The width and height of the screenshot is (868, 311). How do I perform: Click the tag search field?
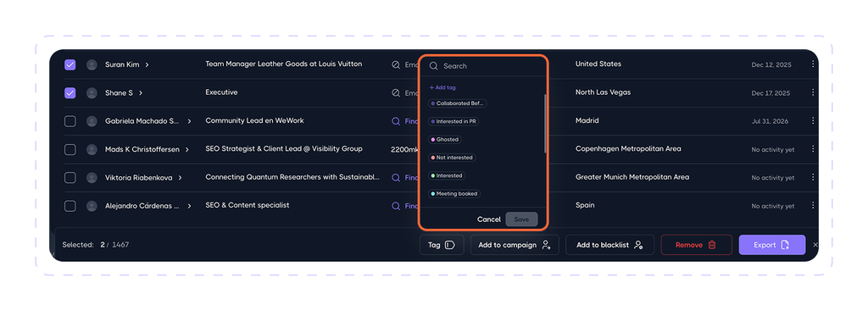(x=482, y=66)
